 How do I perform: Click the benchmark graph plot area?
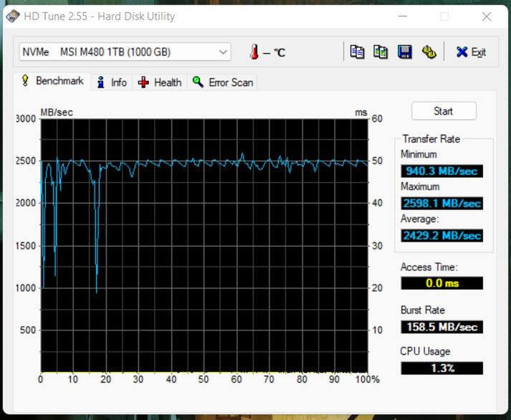[204, 246]
